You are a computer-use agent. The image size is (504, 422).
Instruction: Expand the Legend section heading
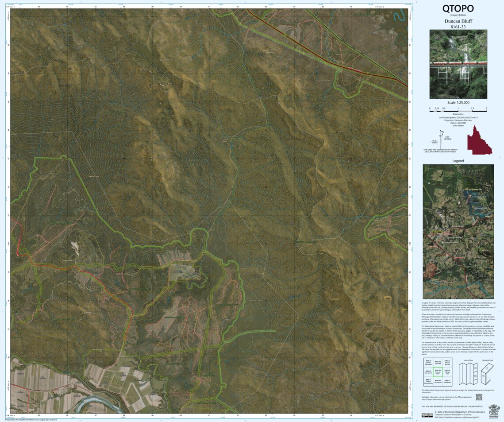458,161
